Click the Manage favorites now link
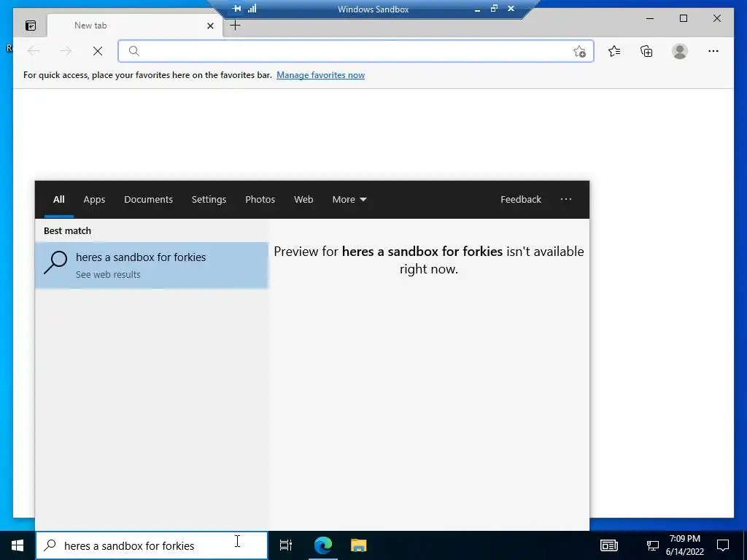The height and width of the screenshot is (560, 747). tap(321, 75)
